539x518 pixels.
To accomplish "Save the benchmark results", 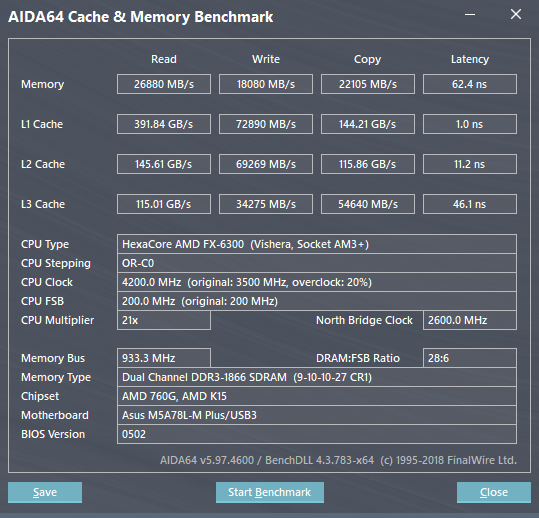I will click(45, 492).
